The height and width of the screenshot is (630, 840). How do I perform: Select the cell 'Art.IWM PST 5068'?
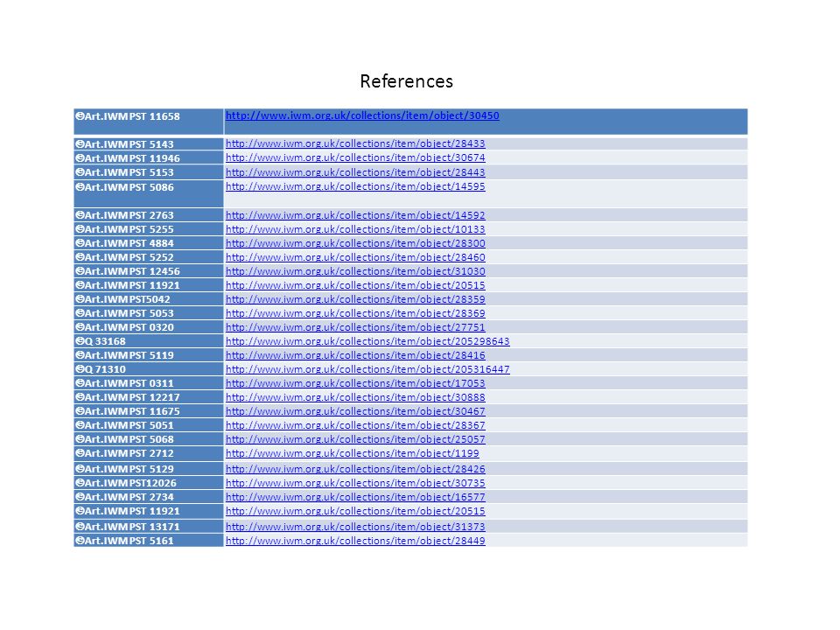pyautogui.click(x=149, y=439)
